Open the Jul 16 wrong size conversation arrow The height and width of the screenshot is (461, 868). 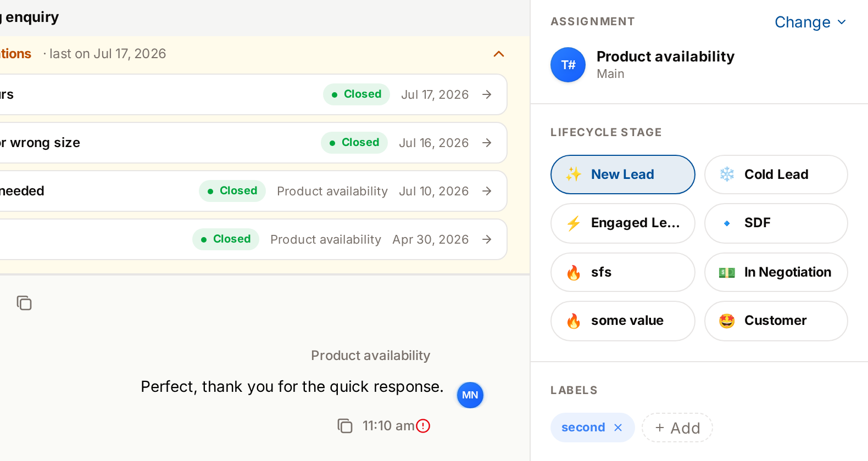[487, 143]
